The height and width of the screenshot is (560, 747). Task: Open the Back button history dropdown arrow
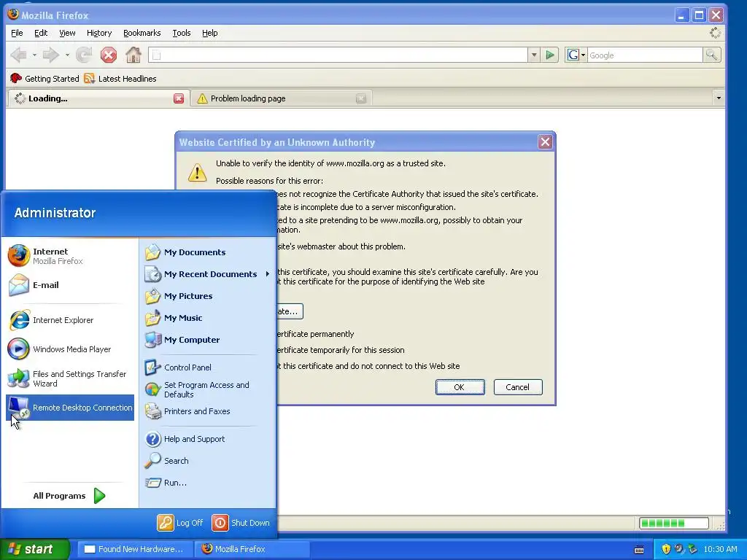(34, 55)
